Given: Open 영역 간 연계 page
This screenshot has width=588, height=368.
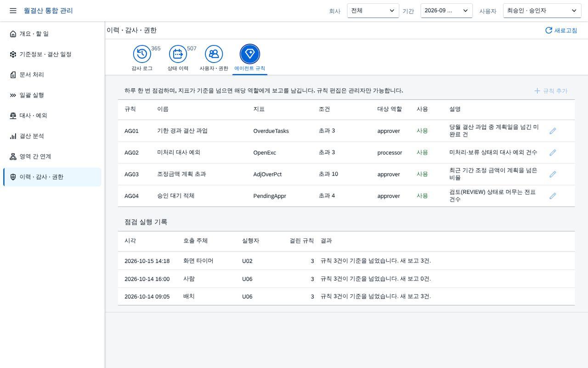Looking at the screenshot, I should pos(52,156).
